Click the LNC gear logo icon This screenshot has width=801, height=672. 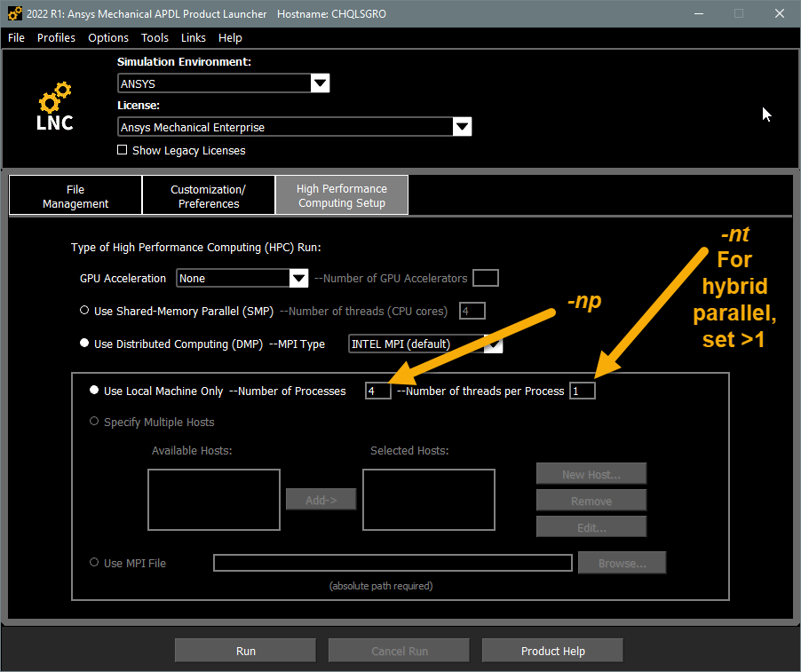(x=54, y=104)
